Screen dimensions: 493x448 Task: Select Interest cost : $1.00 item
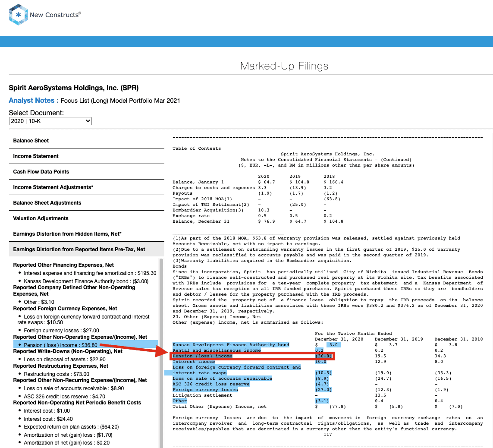pyautogui.click(x=47, y=411)
